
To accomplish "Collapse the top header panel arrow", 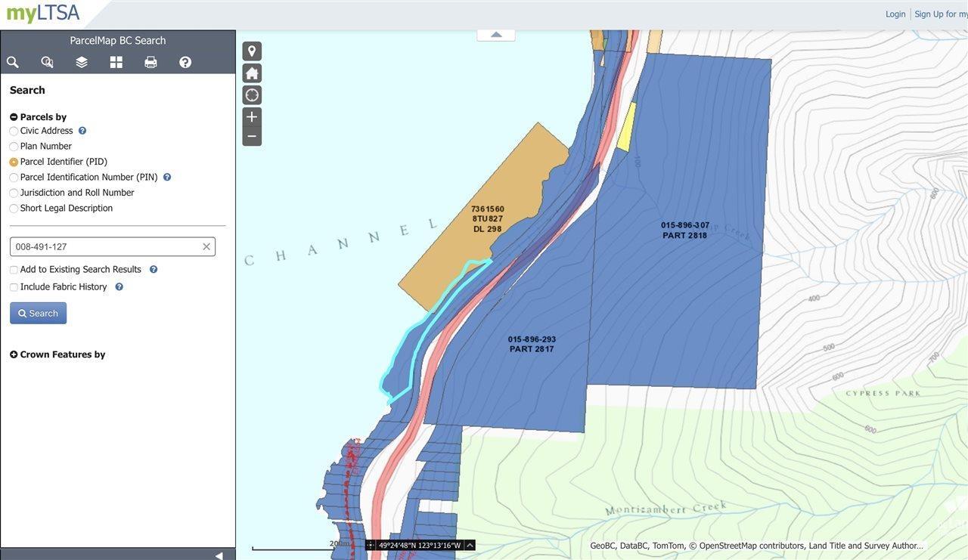I will pos(496,35).
